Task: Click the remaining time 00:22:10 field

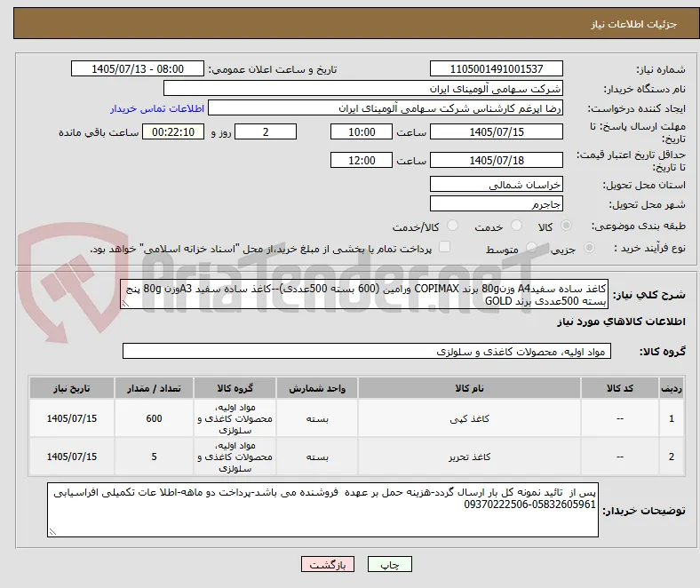Action: [173, 131]
